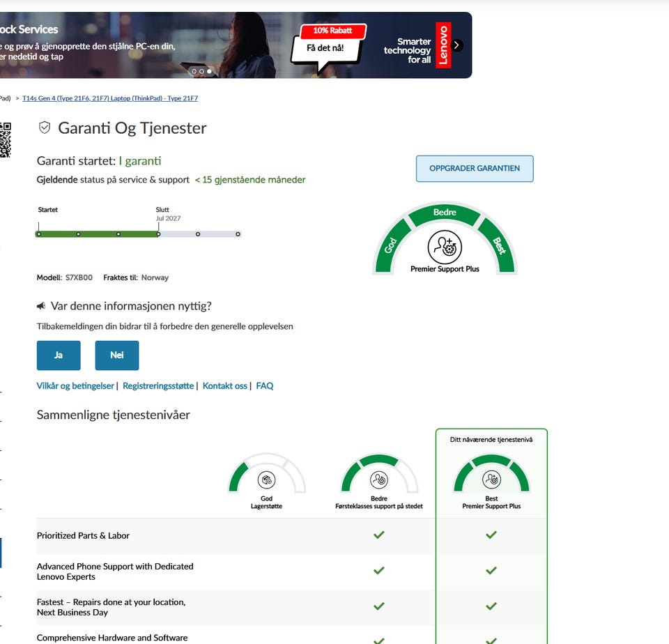Screen dimensions: 669x644
Task: Click the 'Prioritized Parts & Labor' row label
Action: point(83,535)
